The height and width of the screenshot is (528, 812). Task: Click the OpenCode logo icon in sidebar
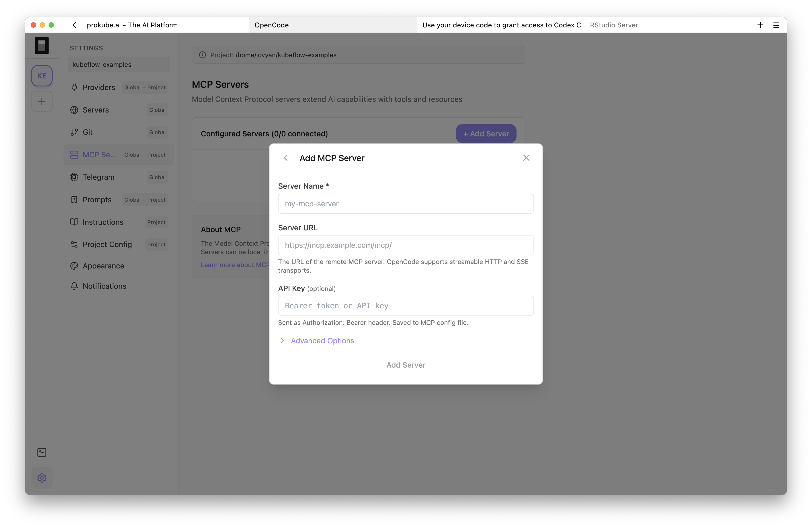click(42, 46)
